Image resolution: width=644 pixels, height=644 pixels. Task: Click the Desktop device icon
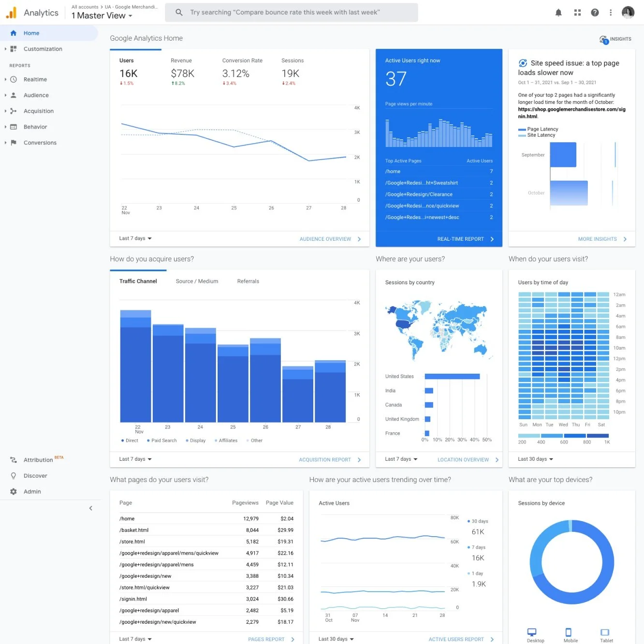click(x=532, y=632)
